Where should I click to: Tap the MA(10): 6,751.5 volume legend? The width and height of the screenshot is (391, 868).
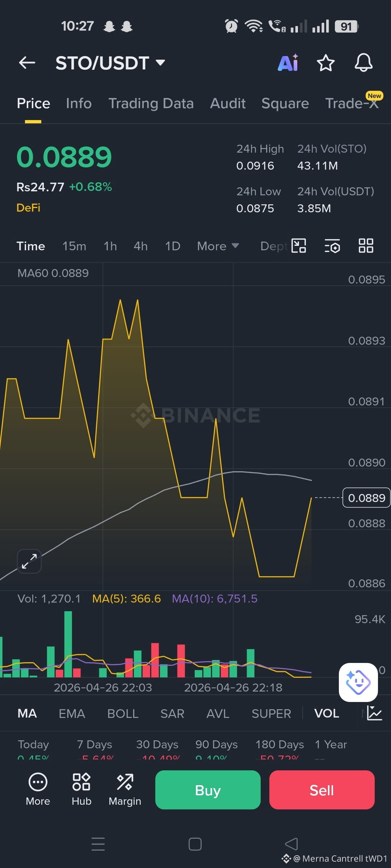point(215,599)
